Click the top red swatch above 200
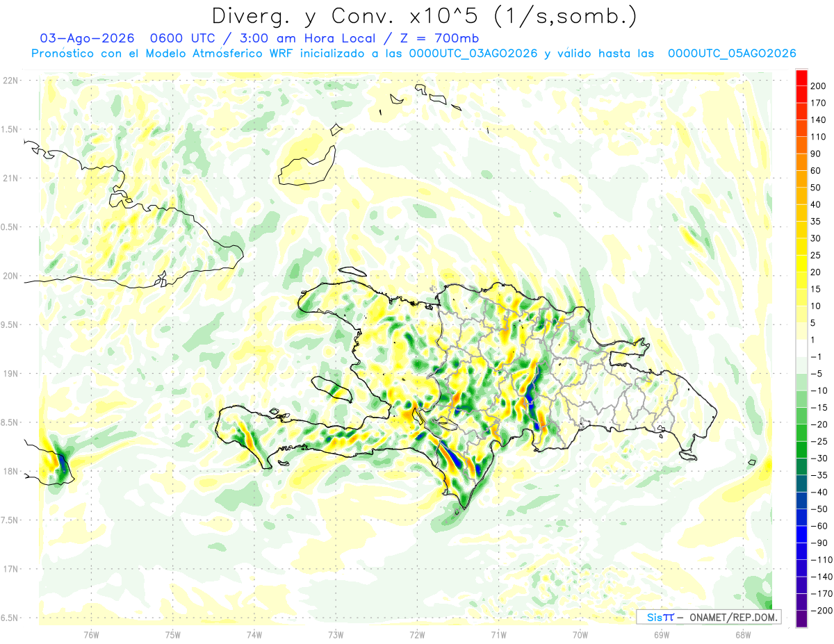The height and width of the screenshot is (644, 834). (801, 76)
